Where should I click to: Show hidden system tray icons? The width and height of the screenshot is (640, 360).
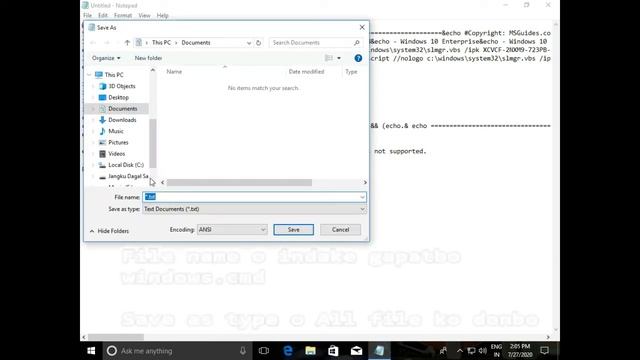pyautogui.click(x=460, y=351)
